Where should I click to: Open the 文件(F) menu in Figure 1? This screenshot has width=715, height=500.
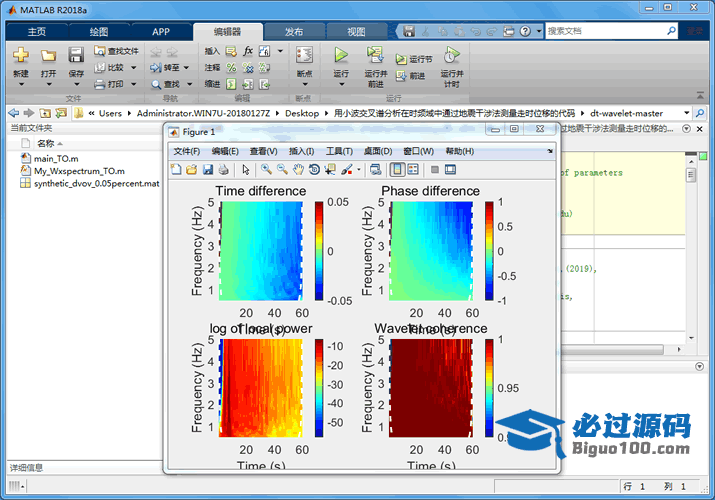click(x=187, y=151)
